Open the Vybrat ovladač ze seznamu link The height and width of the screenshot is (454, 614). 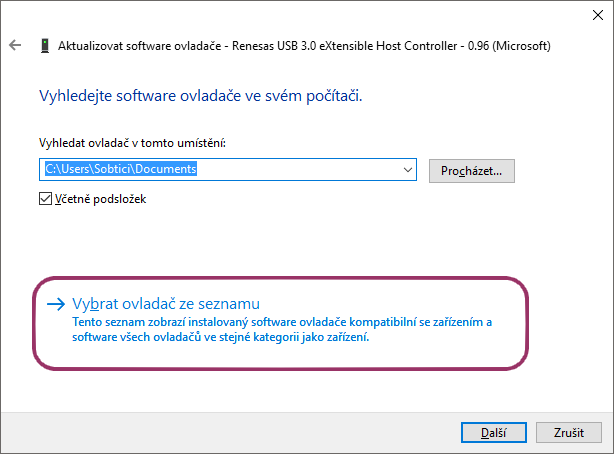click(x=166, y=303)
